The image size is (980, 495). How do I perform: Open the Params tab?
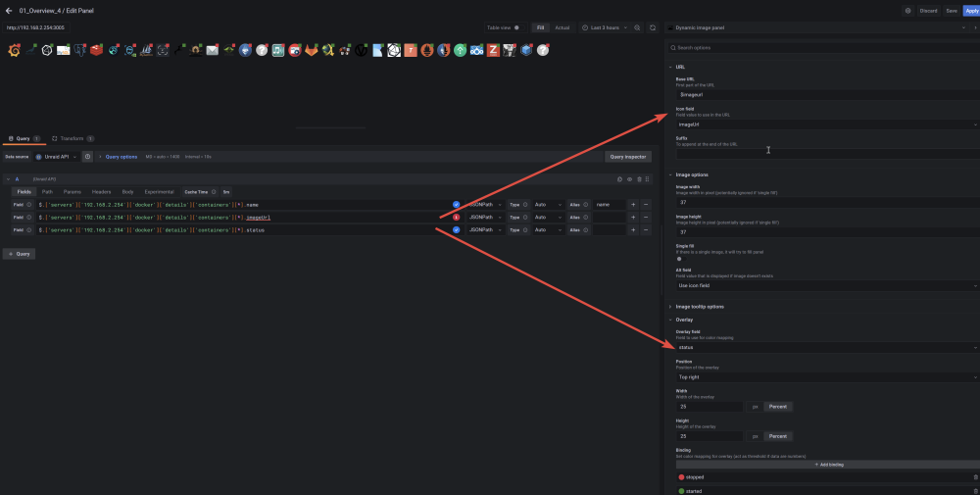tap(72, 192)
